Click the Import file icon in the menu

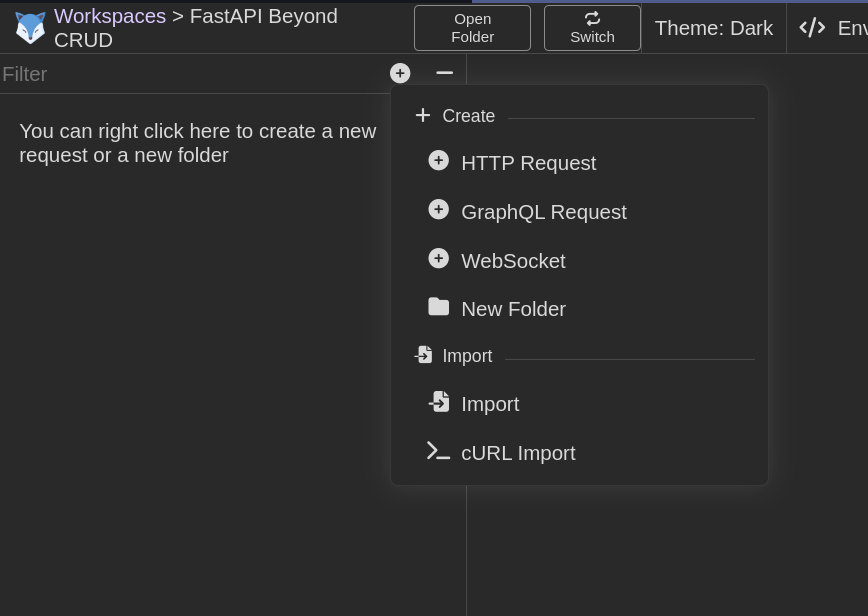(x=438, y=401)
